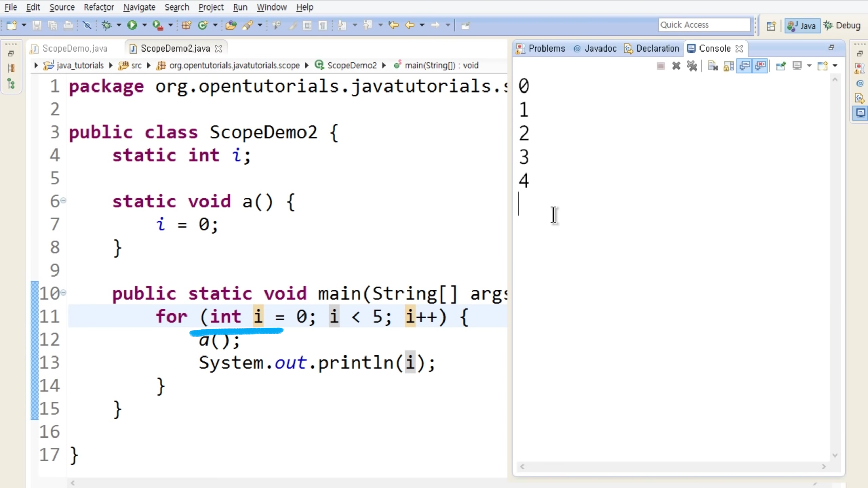Viewport: 868px width, 488px height.
Task: Click the Open Perspective icon
Action: point(771,26)
